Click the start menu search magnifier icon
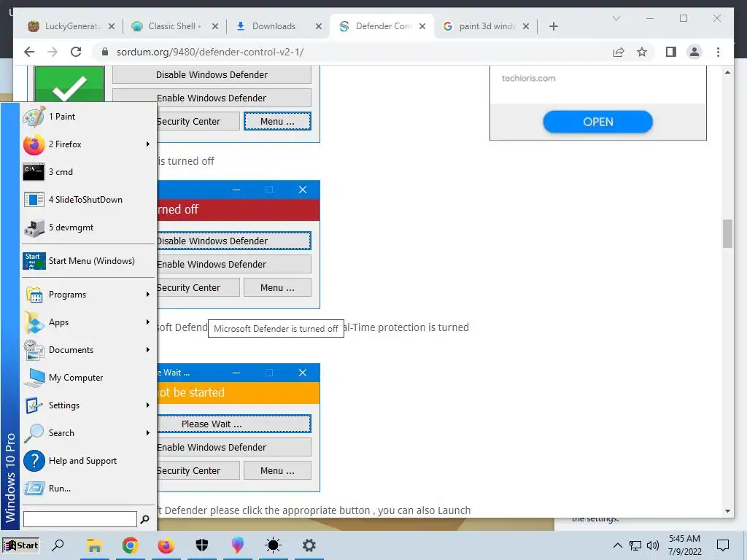Viewport: 747px width, 560px height. pos(145,519)
